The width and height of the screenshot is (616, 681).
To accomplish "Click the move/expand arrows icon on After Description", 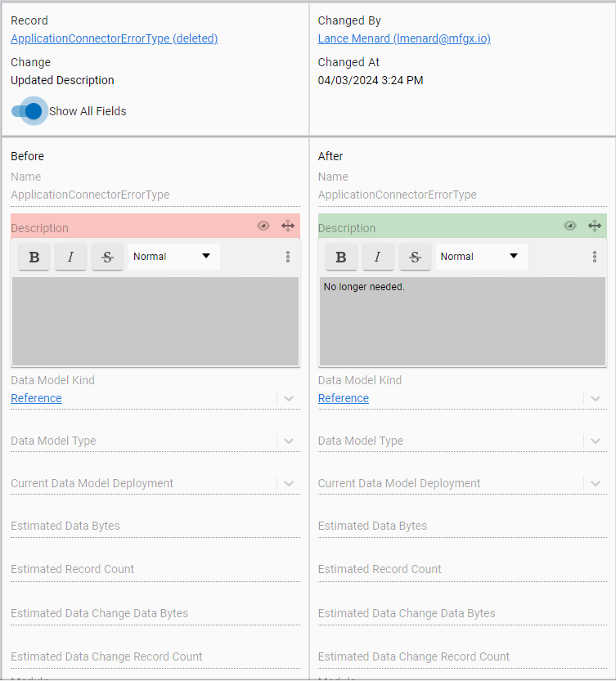I will click(595, 226).
